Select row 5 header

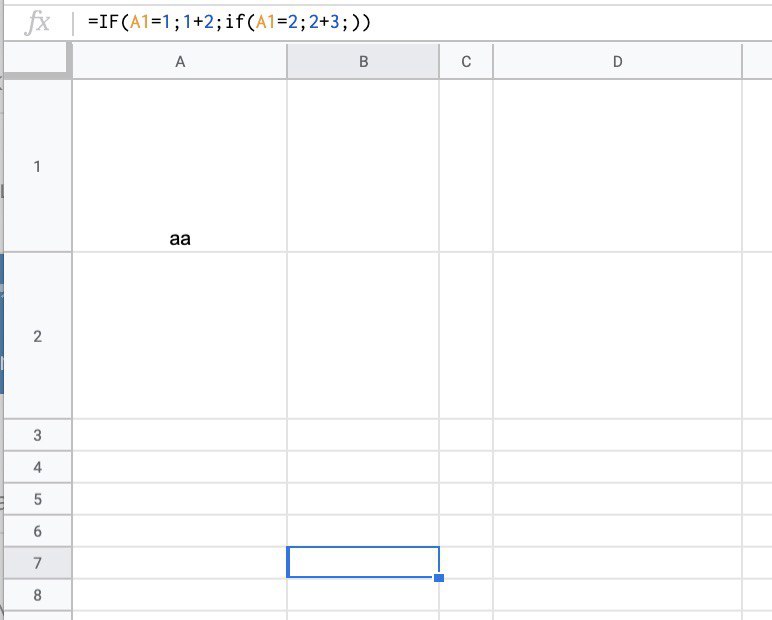pos(37,499)
